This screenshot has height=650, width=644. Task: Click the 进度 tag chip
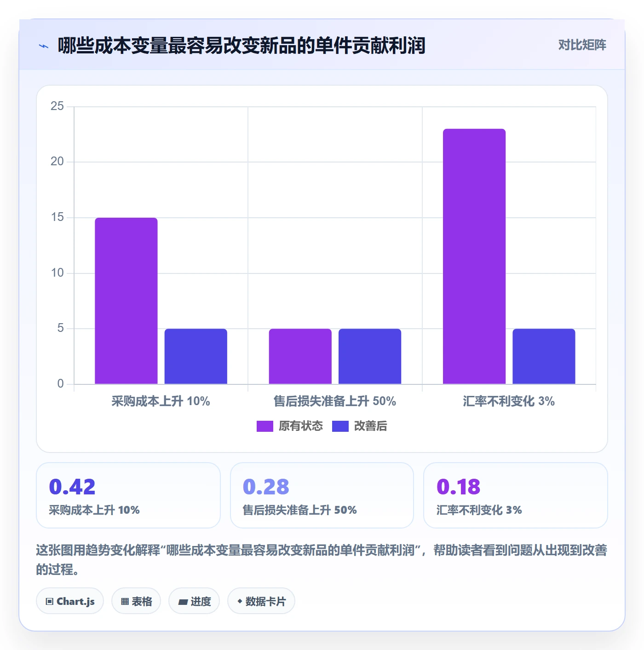[194, 601]
